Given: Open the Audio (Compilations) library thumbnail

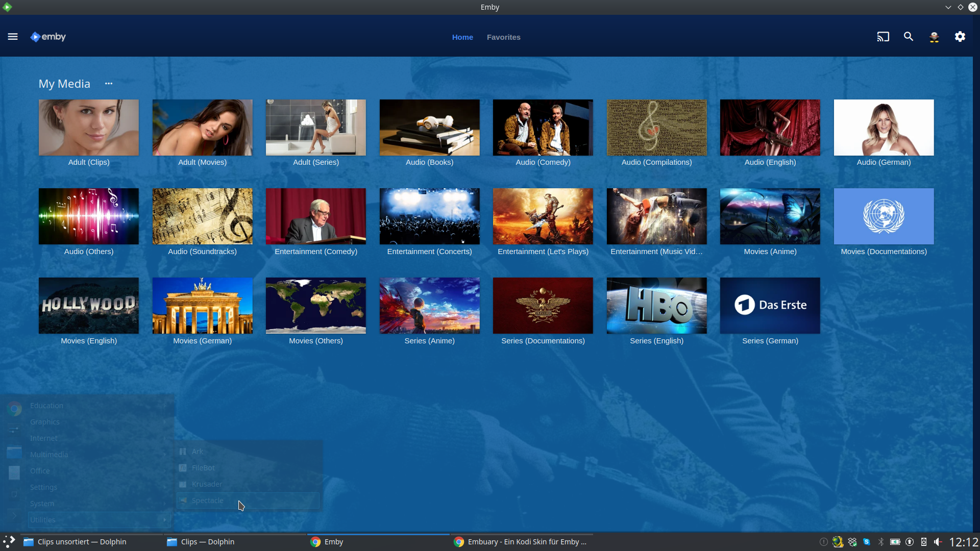Looking at the screenshot, I should (656, 128).
